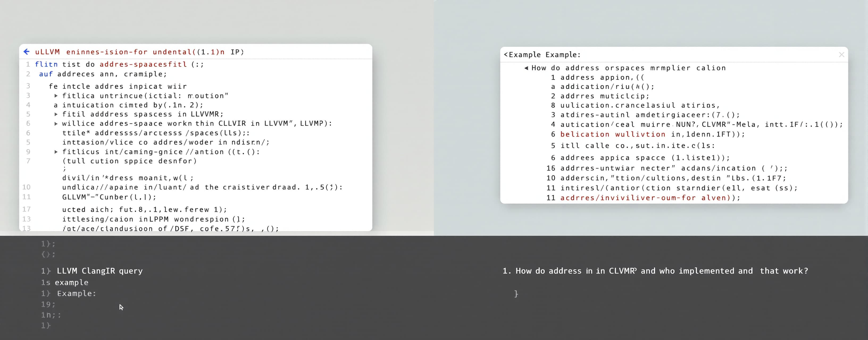Select row '16 addrres-untwiar necter'

click(x=667, y=169)
